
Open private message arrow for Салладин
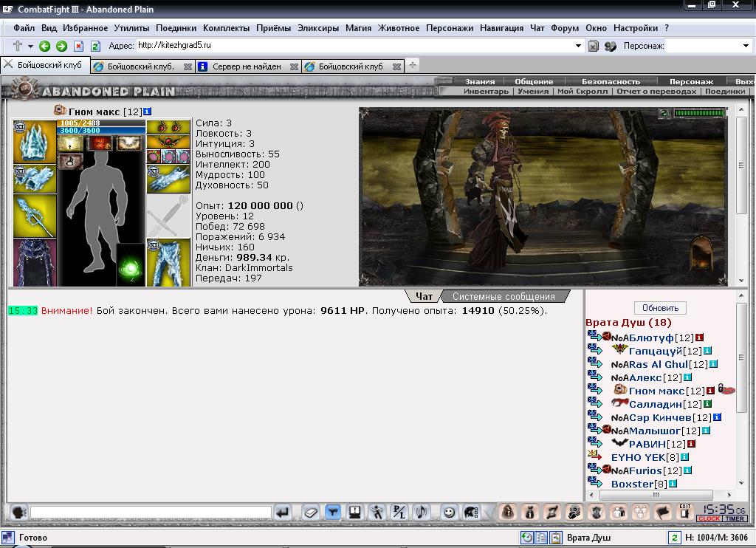tap(595, 403)
